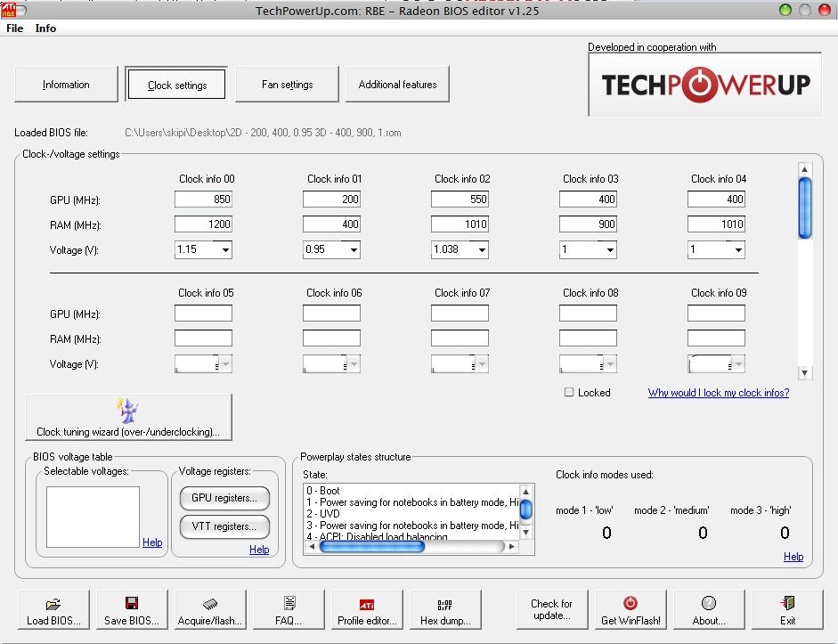
Task: Open the FAQ document button
Action: (x=289, y=610)
